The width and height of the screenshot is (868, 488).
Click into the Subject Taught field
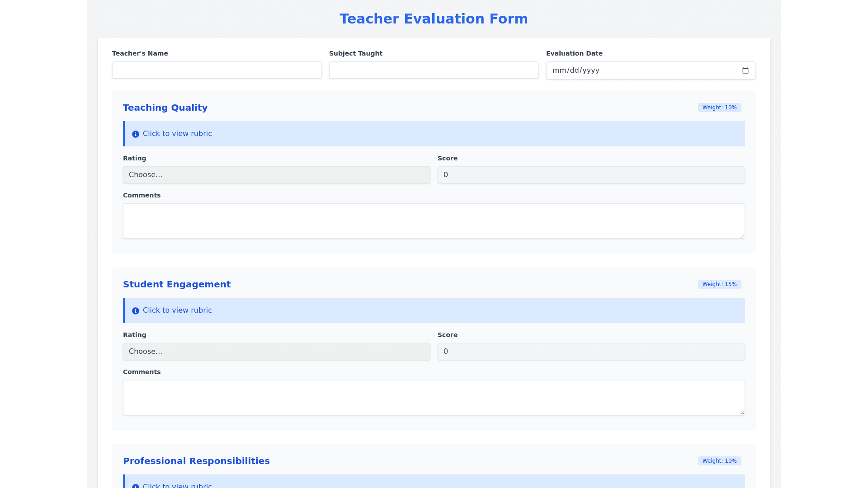[434, 70]
